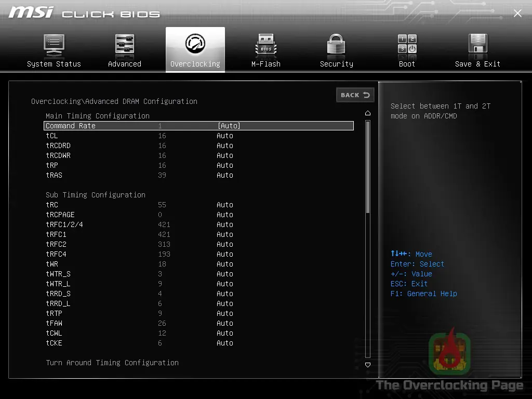The image size is (532, 399).
Task: Click the tRFC4 value 193
Action: click(x=164, y=254)
